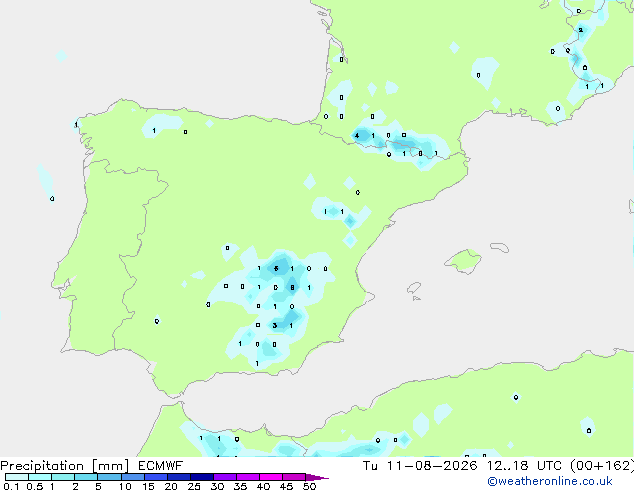Image resolution: width=634 pixels, height=490 pixels.
Task: Click the '8' precipitation value in central Spain
Action: click(x=292, y=287)
